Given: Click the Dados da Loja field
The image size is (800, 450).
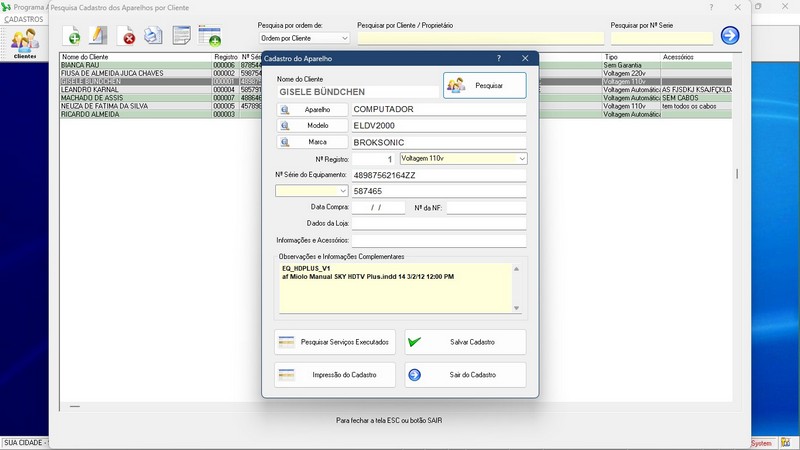Looking at the screenshot, I should click(x=439, y=223).
